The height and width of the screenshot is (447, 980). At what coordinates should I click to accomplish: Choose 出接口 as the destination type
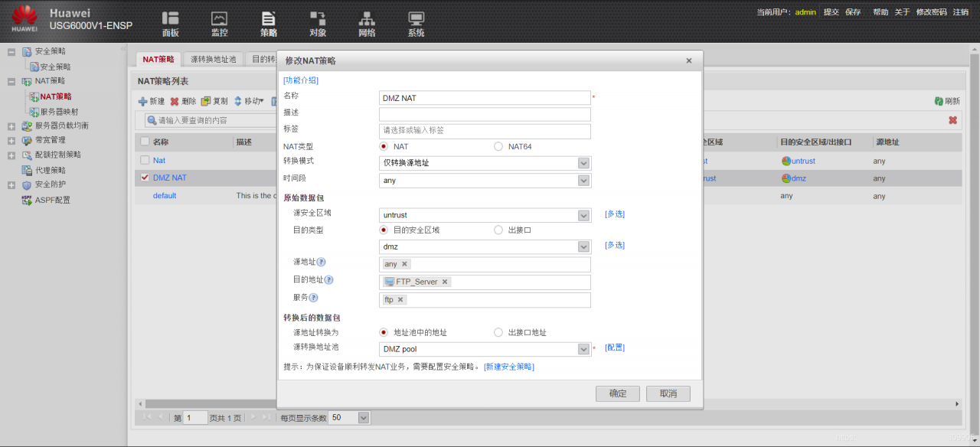pos(498,230)
